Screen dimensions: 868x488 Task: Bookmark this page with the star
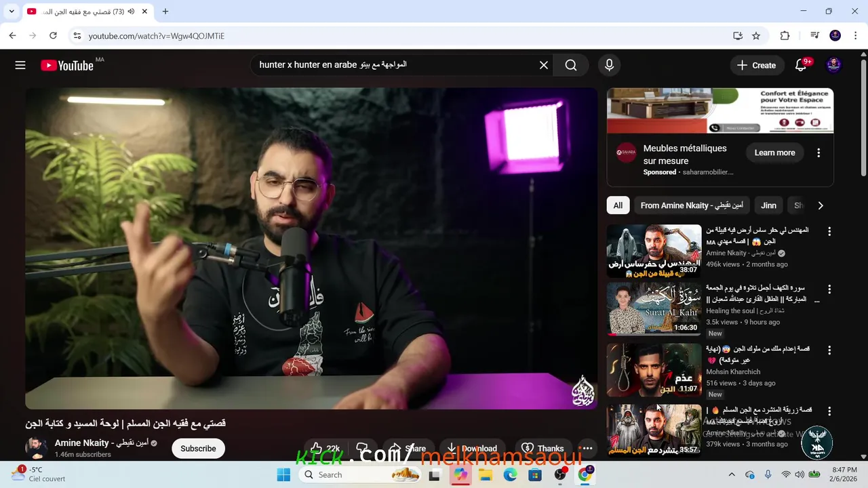(x=756, y=35)
